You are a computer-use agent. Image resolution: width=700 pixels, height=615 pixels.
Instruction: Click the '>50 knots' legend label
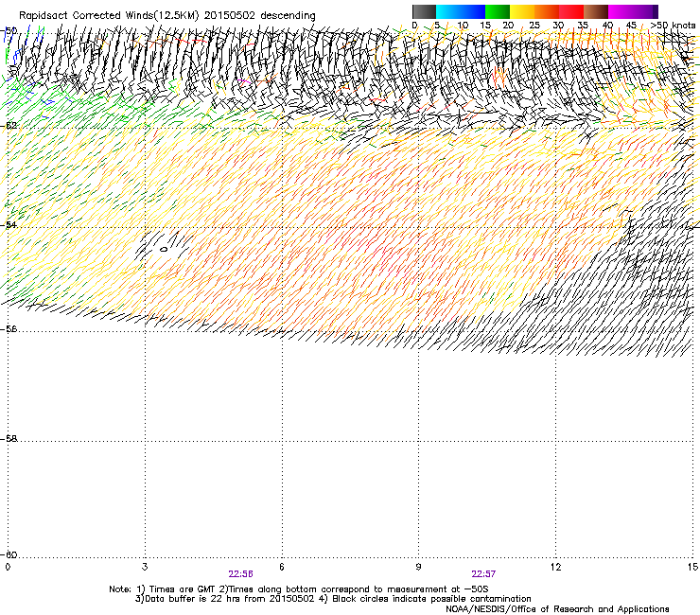click(x=673, y=26)
